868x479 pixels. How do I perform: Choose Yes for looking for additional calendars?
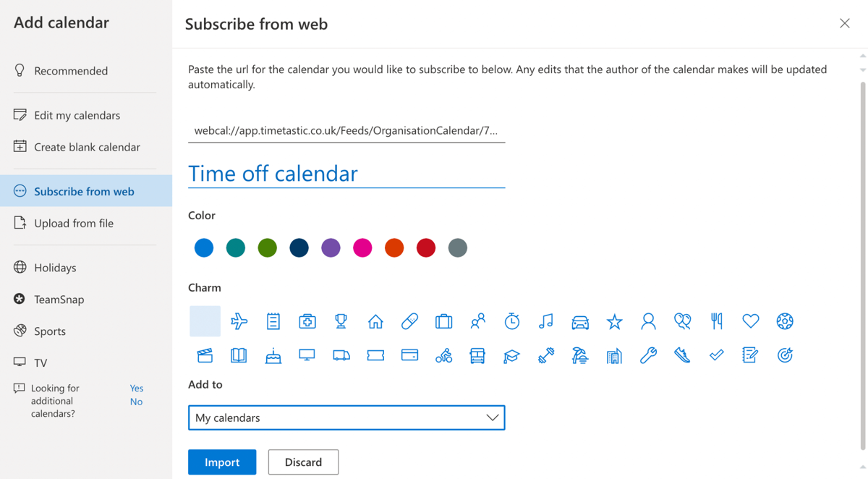click(x=136, y=388)
